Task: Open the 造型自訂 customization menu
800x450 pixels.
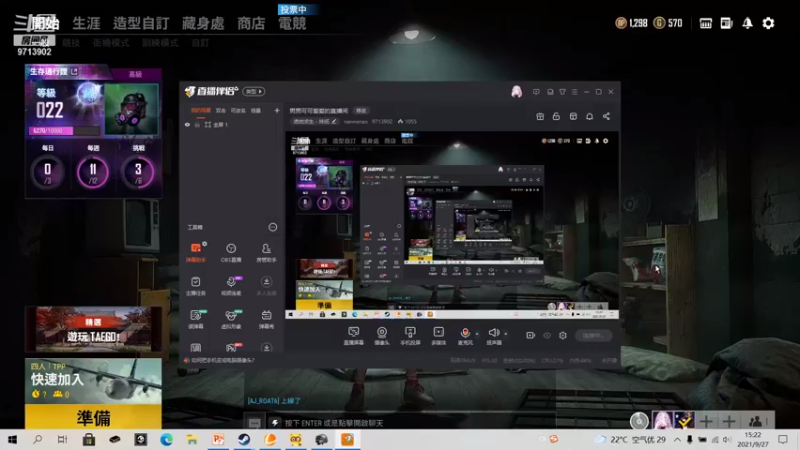Action: click(141, 23)
